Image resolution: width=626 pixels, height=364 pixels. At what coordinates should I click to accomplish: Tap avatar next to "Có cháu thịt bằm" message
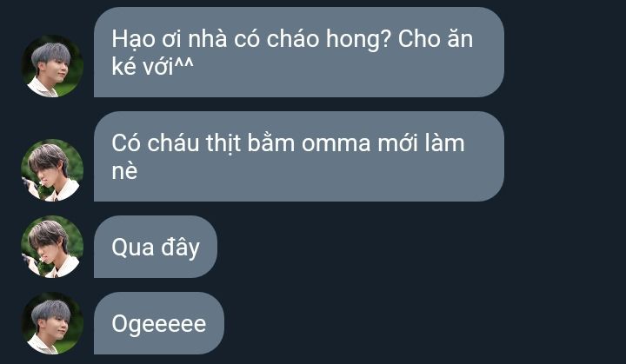(x=52, y=170)
